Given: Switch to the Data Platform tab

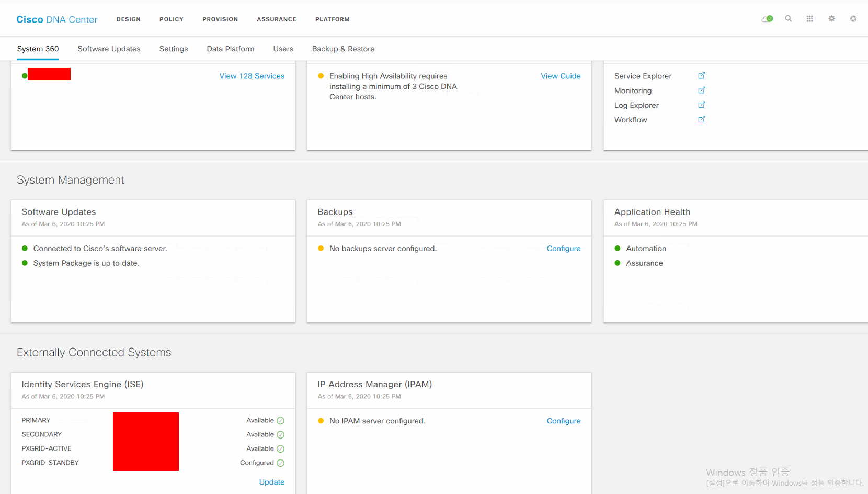Looking at the screenshot, I should point(231,49).
